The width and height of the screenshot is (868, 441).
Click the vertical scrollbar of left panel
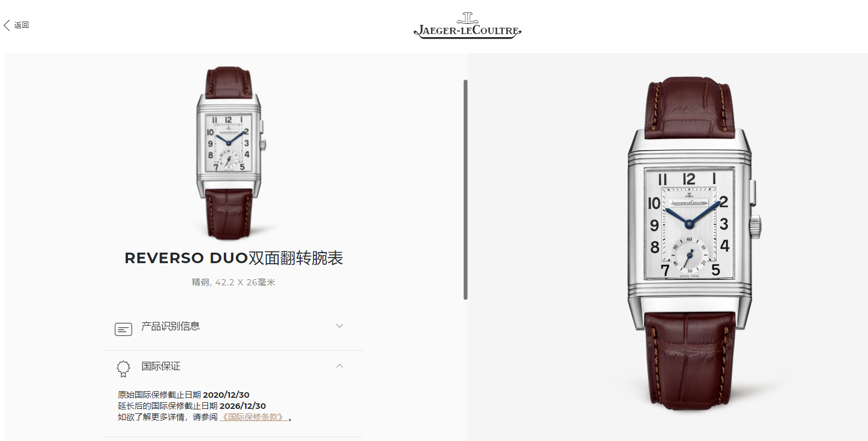click(x=465, y=189)
